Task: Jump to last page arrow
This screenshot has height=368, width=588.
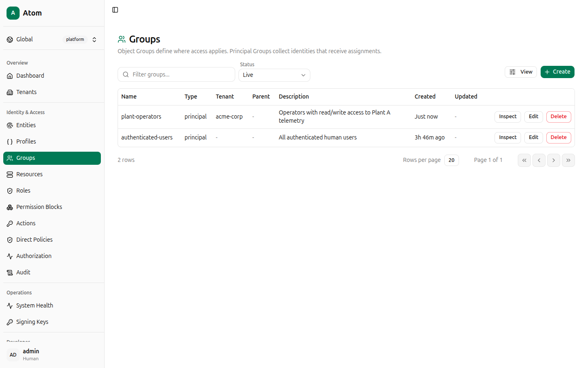Action: tap(568, 160)
